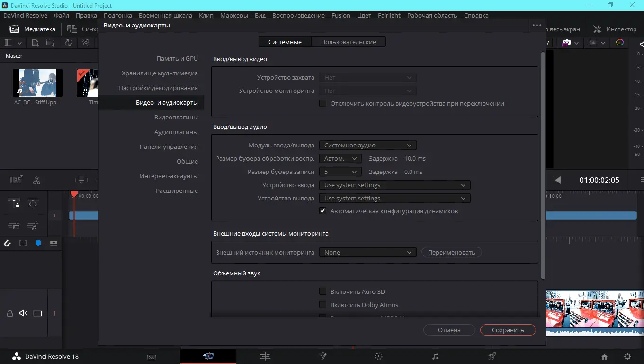Open the Fairlight music note page
The width and height of the screenshot is (644, 364).
(x=436, y=356)
